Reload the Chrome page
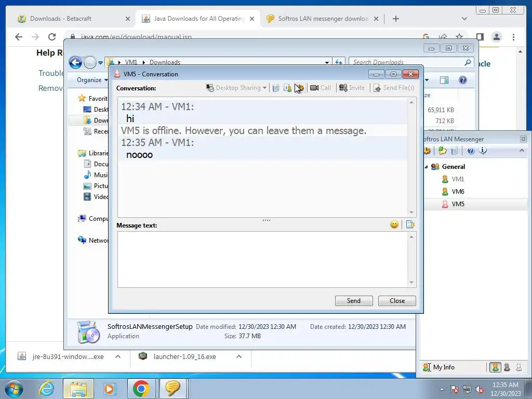 point(52,37)
